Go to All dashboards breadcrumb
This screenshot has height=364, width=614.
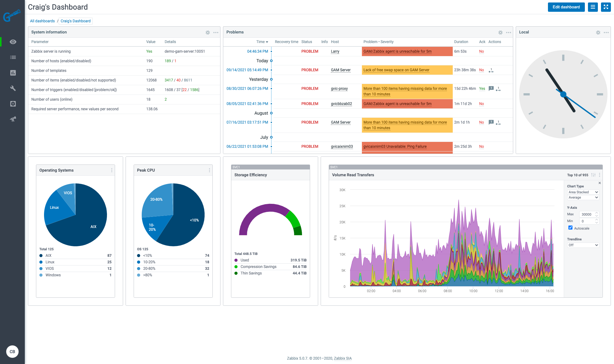[42, 21]
